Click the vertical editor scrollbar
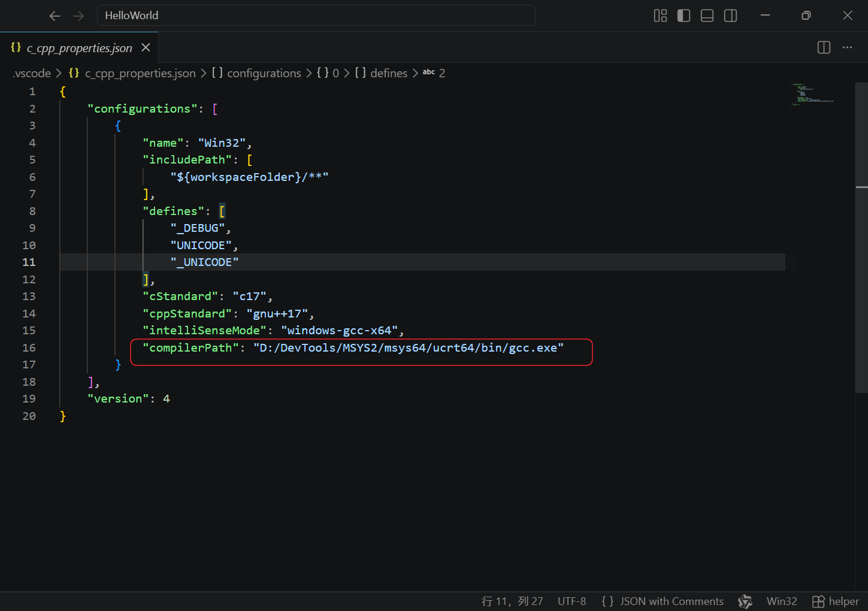The height and width of the screenshot is (611, 868). tap(861, 238)
